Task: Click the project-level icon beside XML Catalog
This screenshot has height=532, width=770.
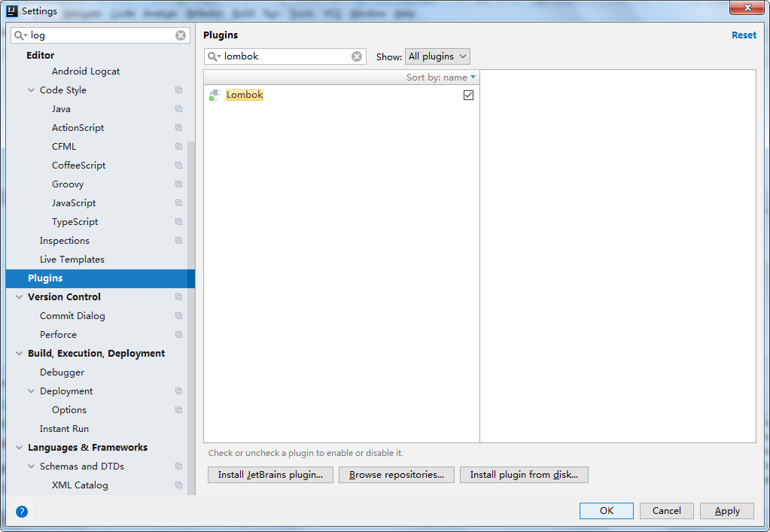Action: [178, 485]
